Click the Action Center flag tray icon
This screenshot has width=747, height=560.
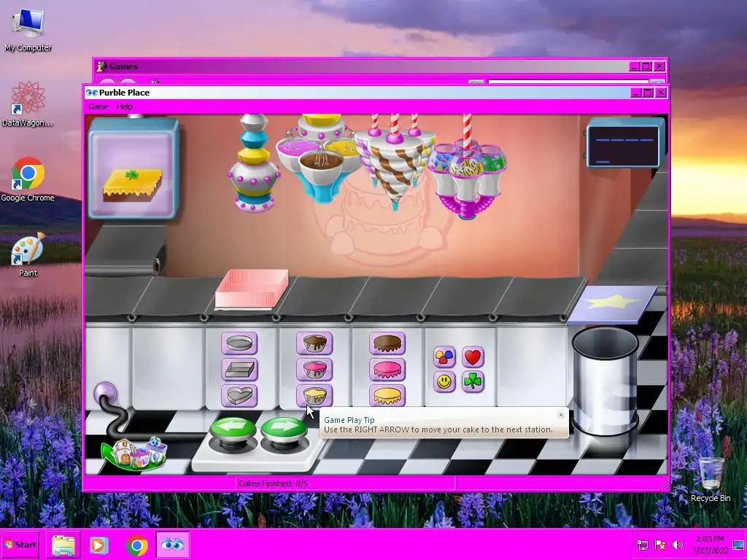click(x=659, y=544)
